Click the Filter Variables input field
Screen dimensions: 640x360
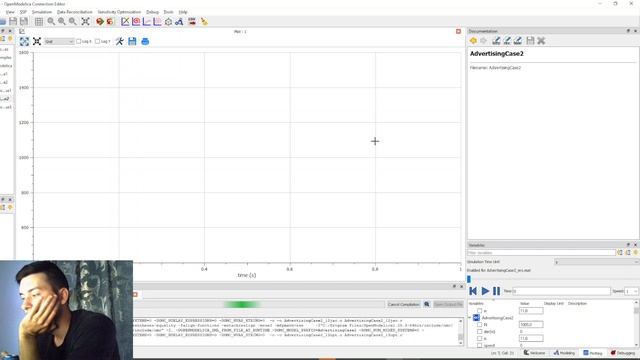click(541, 253)
